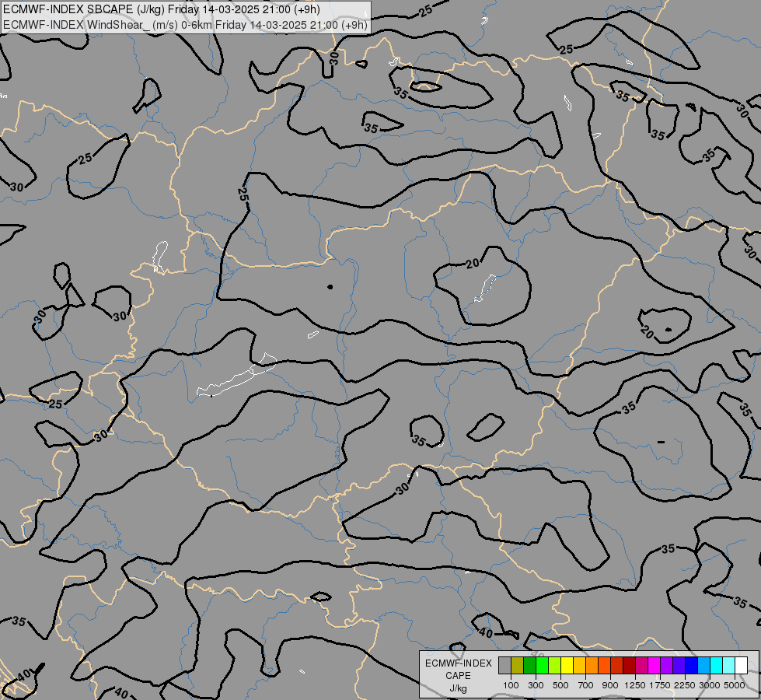This screenshot has width=761, height=700.
Task: Click the long white-outlined lake on the map
Action: [x=237, y=376]
